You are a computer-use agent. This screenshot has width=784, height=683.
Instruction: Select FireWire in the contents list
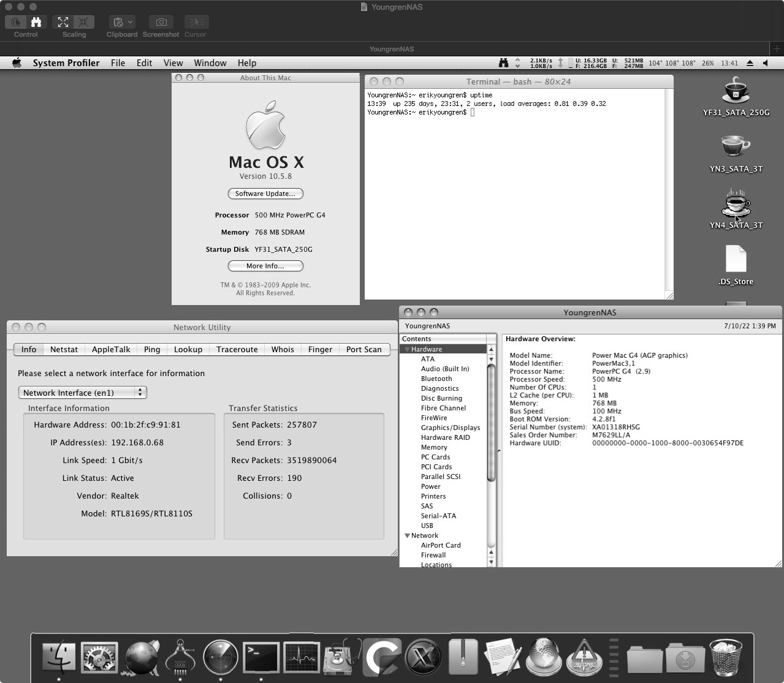434,418
